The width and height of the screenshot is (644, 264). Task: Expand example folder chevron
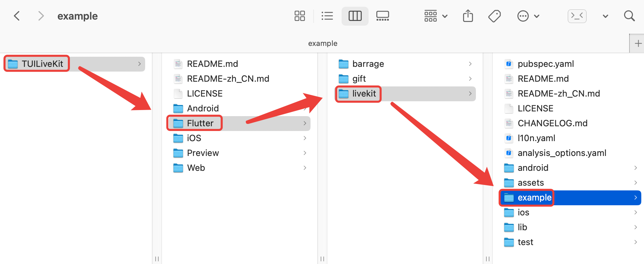(x=636, y=197)
